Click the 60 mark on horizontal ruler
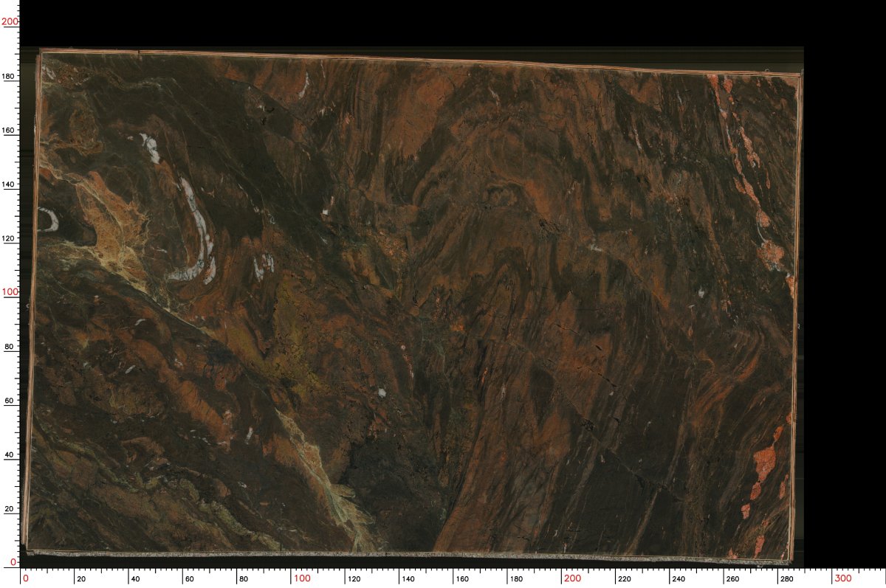The width and height of the screenshot is (886, 588). click(188, 579)
